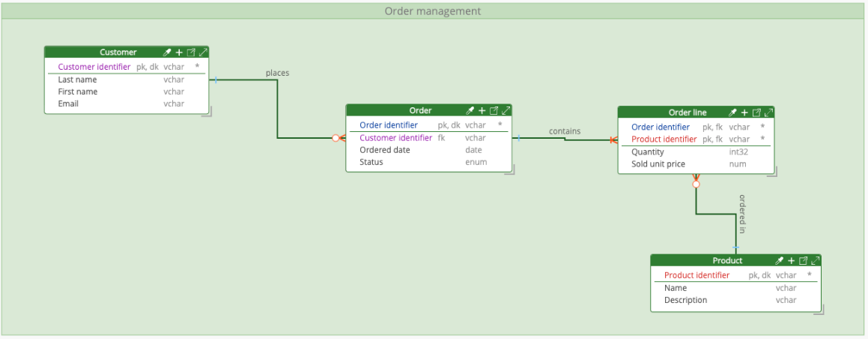Click the eyedropper icon on Product entity
868x339 pixels.
[780, 260]
